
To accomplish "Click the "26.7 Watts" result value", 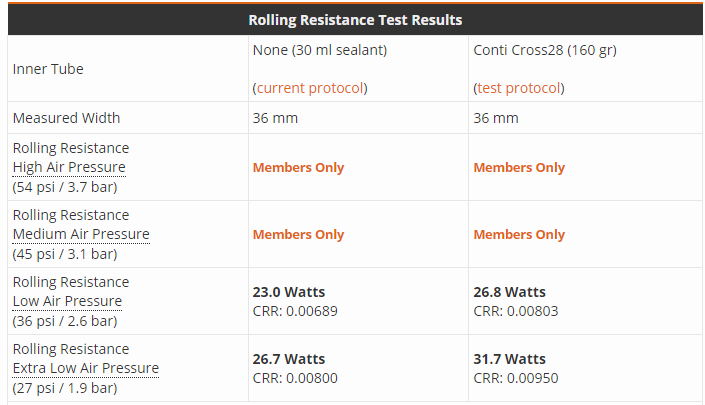I will [289, 359].
